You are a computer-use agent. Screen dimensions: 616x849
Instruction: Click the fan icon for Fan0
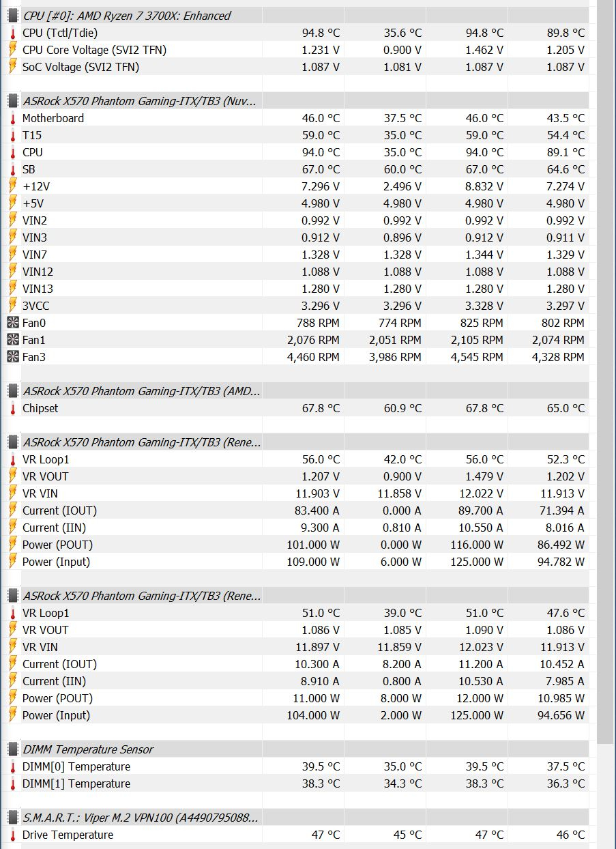click(12, 322)
